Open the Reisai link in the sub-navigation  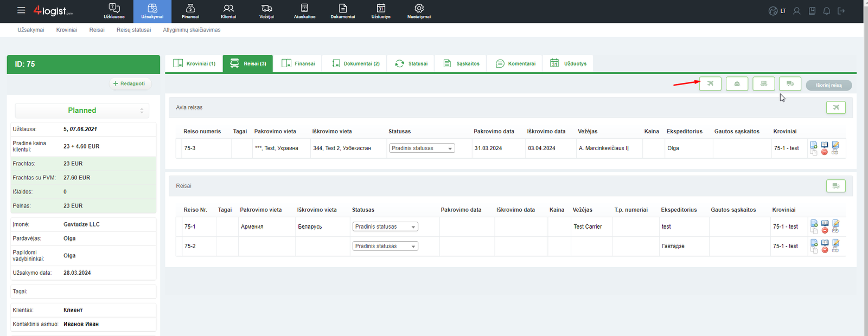(97, 30)
